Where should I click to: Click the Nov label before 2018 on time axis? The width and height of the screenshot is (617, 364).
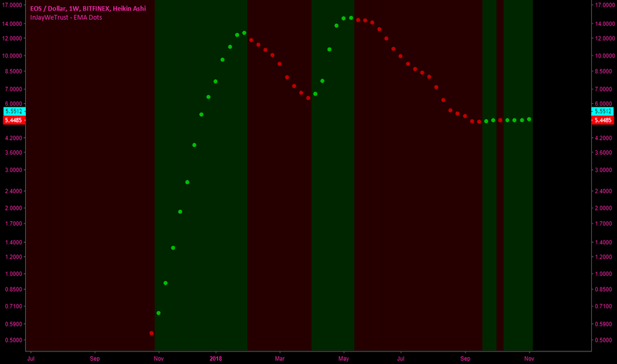point(159,359)
